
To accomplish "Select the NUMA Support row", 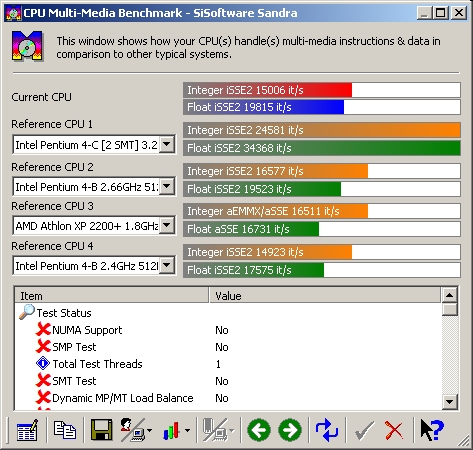I will (228, 330).
